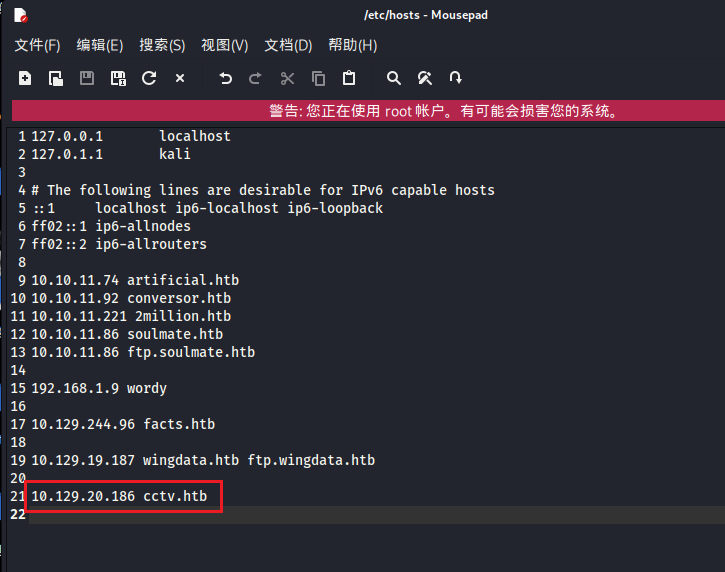This screenshot has height=572, width=725.
Task: Reload the file with the refresh icon
Action: pos(149,78)
